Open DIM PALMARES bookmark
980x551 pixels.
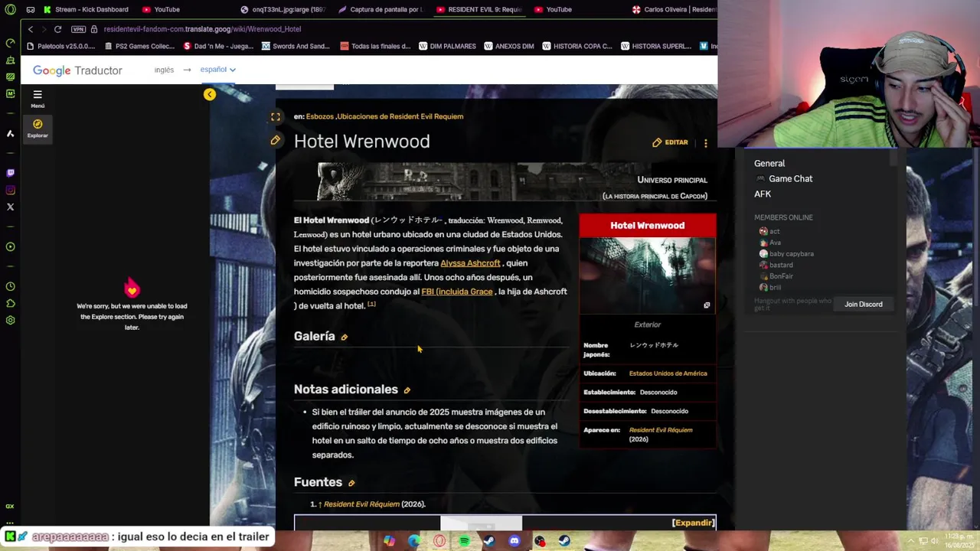point(447,46)
